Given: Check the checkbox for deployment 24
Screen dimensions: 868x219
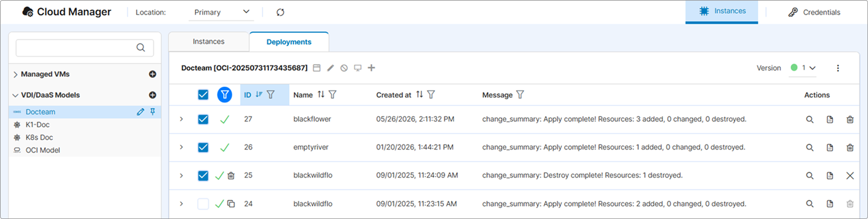Looking at the screenshot, I should tap(203, 204).
